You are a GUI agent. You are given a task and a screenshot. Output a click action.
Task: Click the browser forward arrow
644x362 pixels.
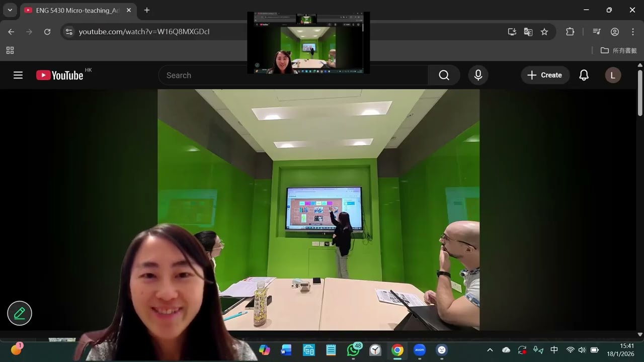pyautogui.click(x=29, y=32)
